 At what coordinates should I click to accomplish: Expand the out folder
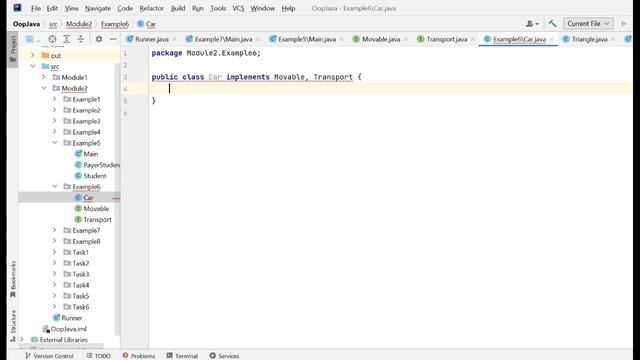pyautogui.click(x=33, y=55)
